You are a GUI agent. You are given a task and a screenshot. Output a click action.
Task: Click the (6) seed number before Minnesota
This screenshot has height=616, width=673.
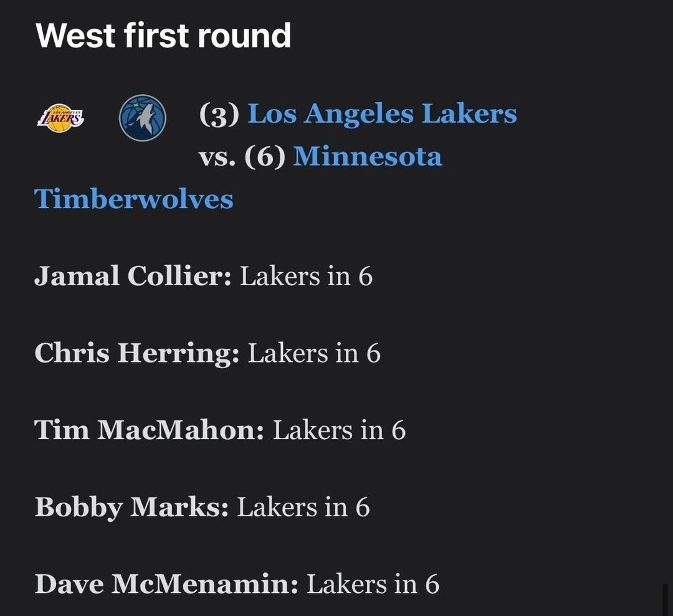(x=264, y=157)
